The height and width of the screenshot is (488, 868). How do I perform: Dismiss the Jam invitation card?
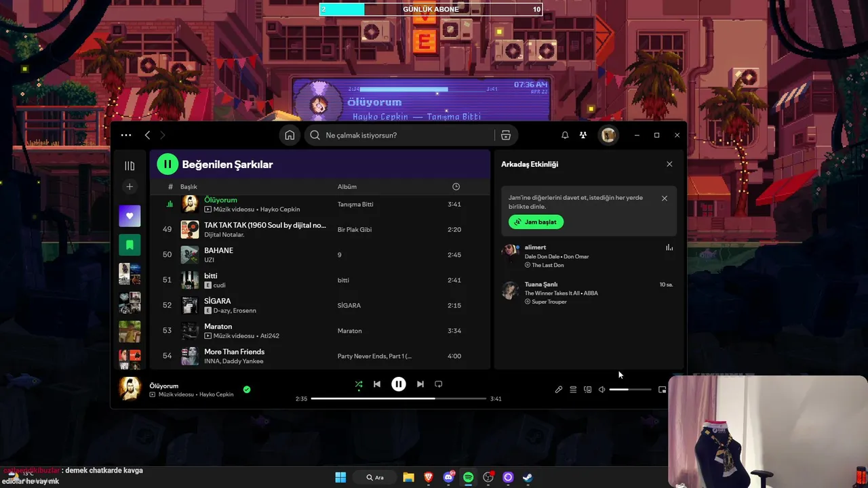[665, 198]
